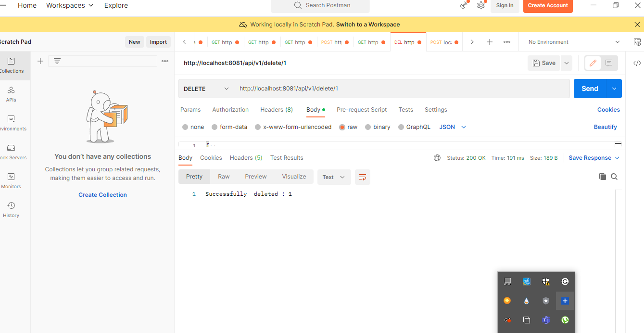Screen dimensions: 644x333
Task: Expand the No Environment selector
Action: [x=571, y=42]
